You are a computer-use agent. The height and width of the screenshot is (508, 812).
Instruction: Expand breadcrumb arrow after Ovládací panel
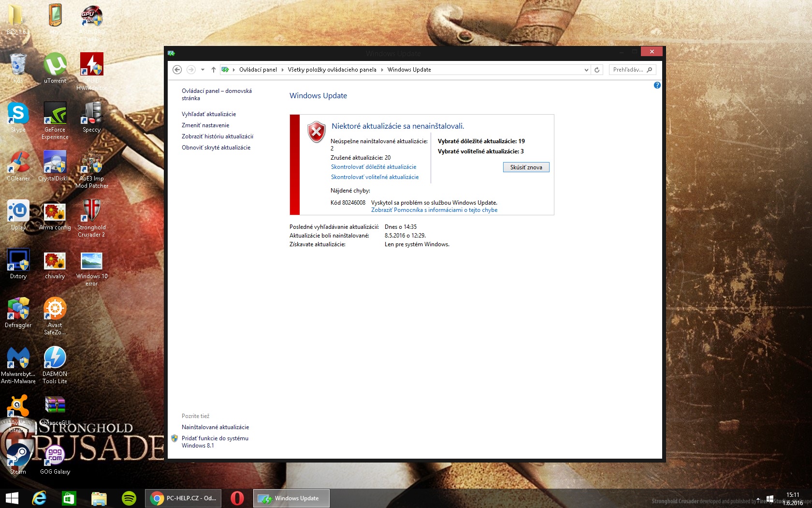(x=283, y=70)
